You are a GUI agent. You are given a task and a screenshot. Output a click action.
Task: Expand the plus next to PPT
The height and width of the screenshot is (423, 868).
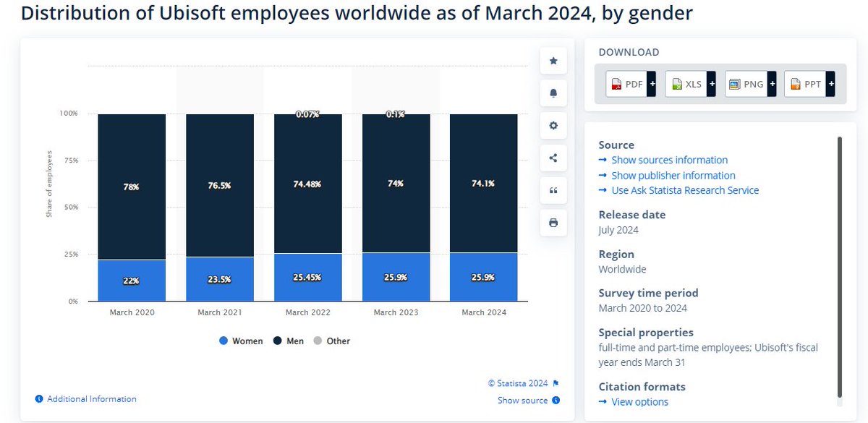coord(830,84)
